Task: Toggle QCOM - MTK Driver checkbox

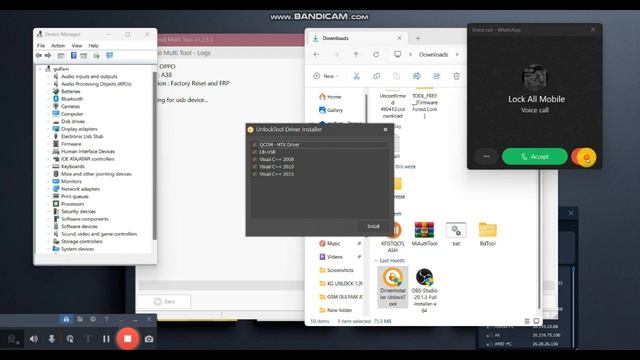Action: [255, 144]
